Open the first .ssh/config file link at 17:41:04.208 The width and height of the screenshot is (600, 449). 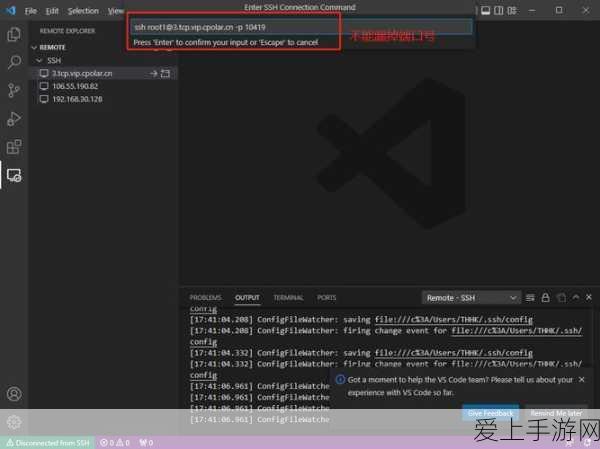coord(453,319)
